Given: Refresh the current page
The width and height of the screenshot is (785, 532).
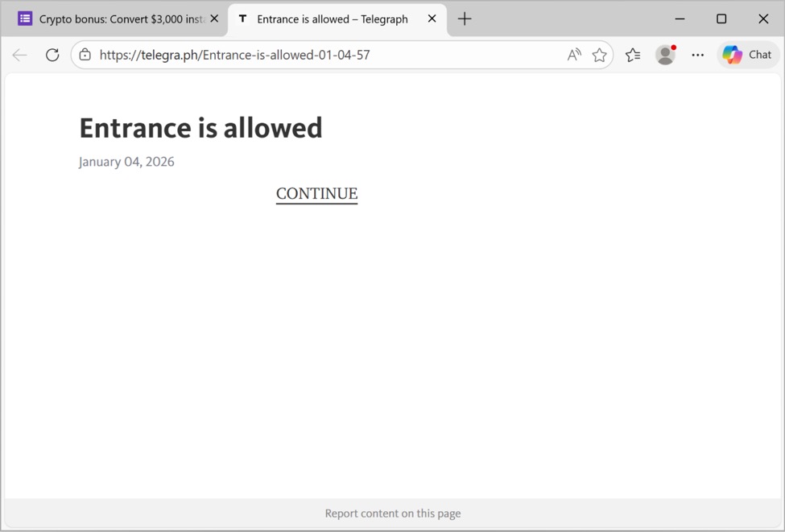Looking at the screenshot, I should point(52,55).
